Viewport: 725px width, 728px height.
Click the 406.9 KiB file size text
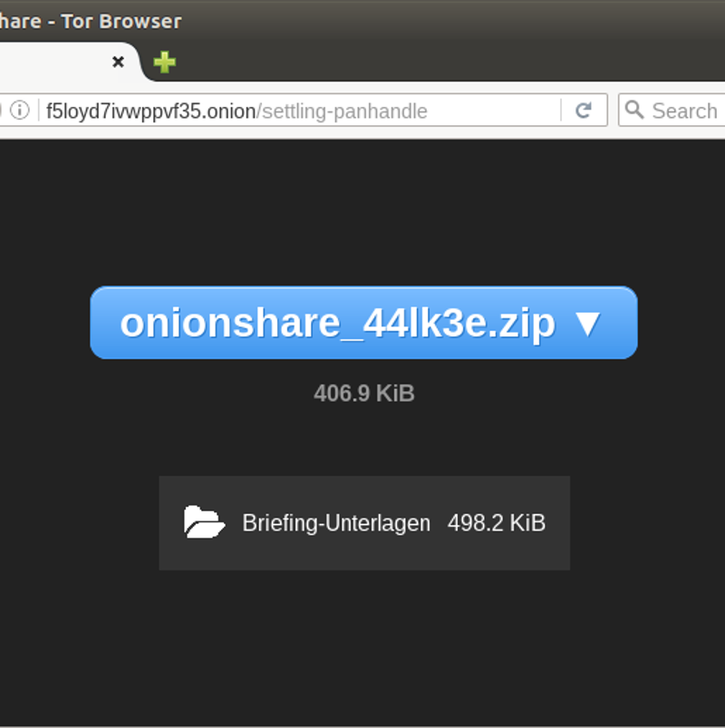tap(363, 393)
